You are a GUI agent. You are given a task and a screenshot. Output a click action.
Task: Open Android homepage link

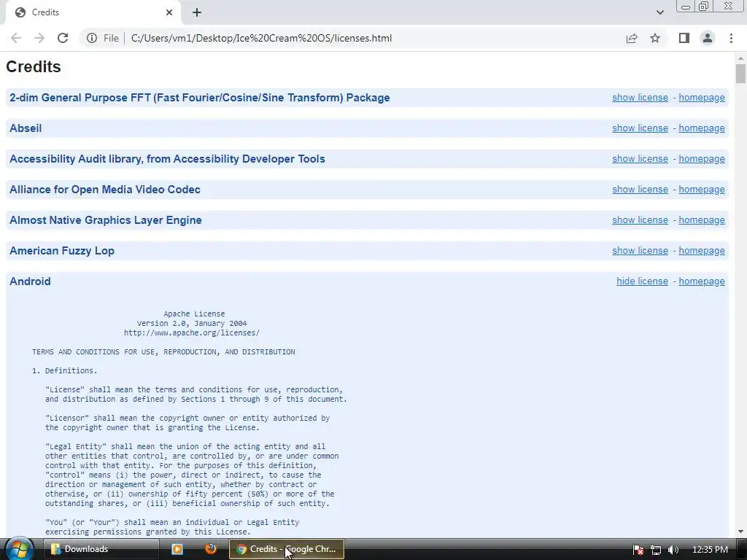[x=702, y=281]
